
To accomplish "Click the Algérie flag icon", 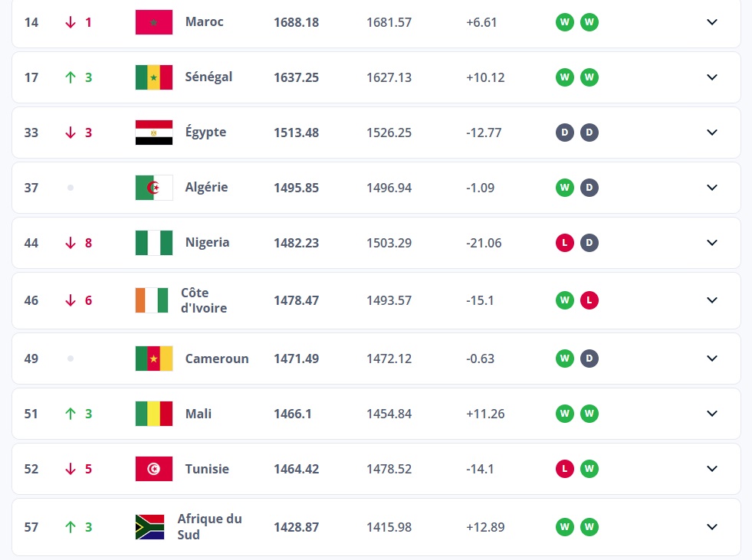I will click(x=154, y=188).
